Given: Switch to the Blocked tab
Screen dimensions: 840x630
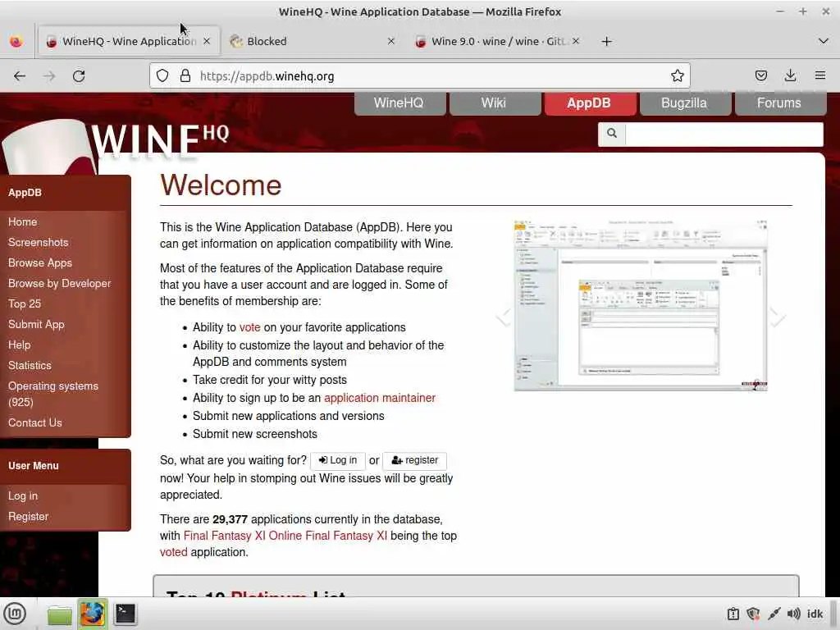Looking at the screenshot, I should 313,41.
